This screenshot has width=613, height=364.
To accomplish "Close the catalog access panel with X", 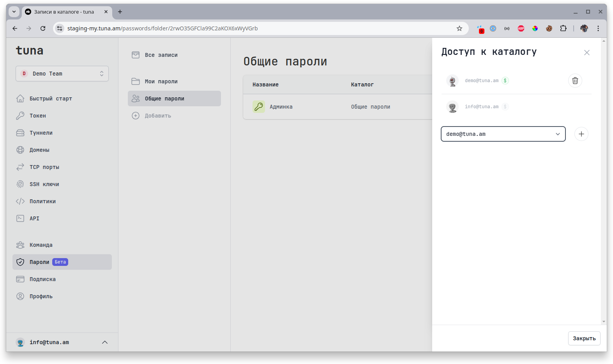I will (x=587, y=53).
